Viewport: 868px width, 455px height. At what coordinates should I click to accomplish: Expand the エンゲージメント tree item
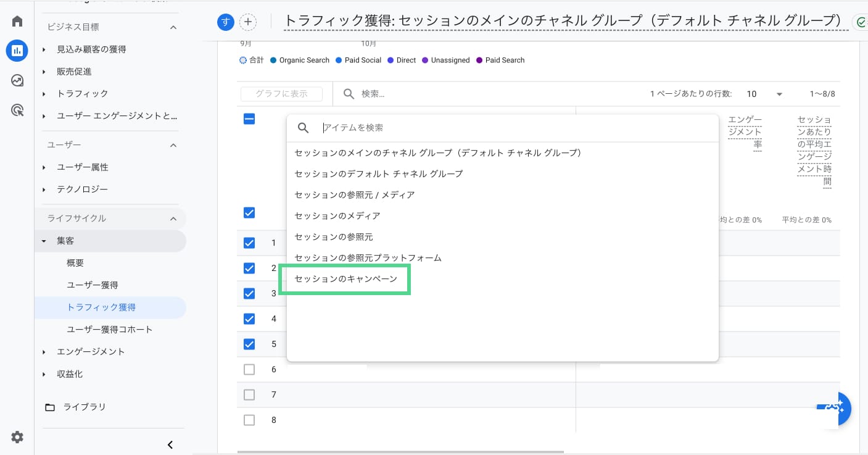point(91,351)
